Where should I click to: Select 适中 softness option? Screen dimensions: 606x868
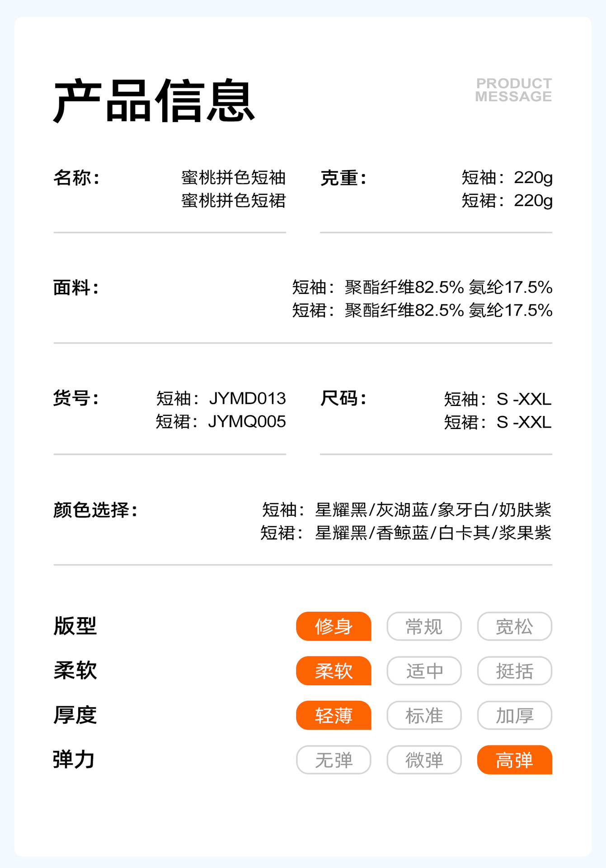[424, 670]
